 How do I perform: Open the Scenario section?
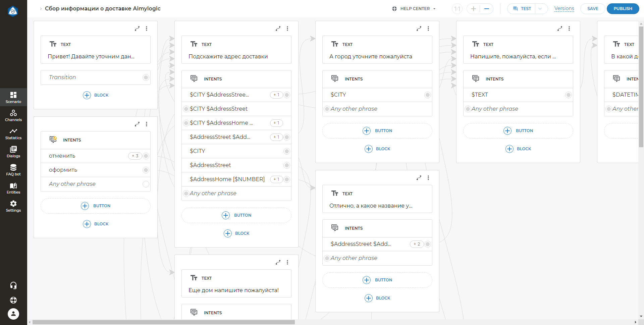tap(13, 97)
